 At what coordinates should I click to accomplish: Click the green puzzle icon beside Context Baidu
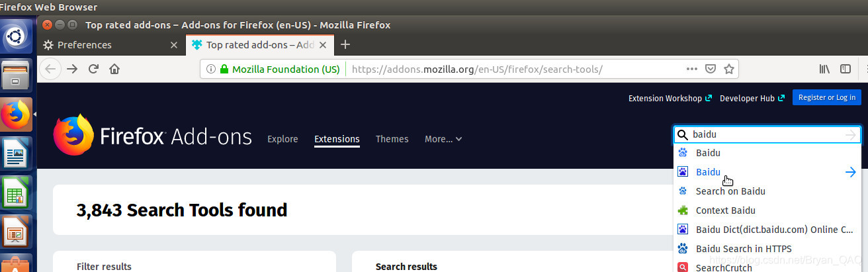pyautogui.click(x=683, y=210)
